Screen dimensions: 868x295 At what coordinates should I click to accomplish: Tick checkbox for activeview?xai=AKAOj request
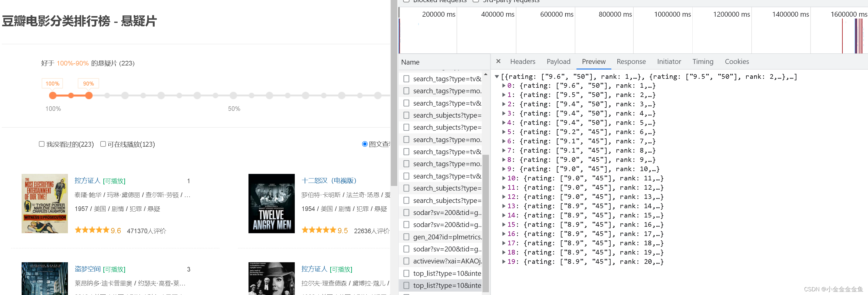pos(406,261)
